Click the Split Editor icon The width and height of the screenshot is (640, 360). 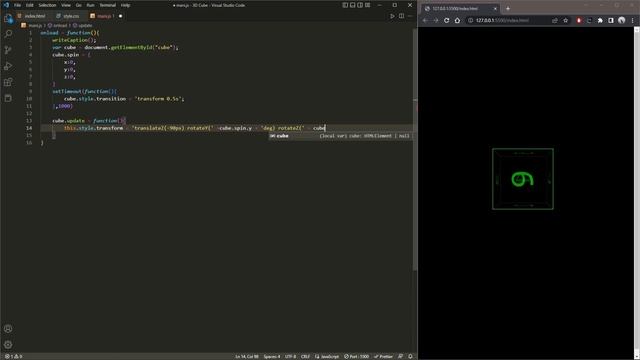point(402,16)
